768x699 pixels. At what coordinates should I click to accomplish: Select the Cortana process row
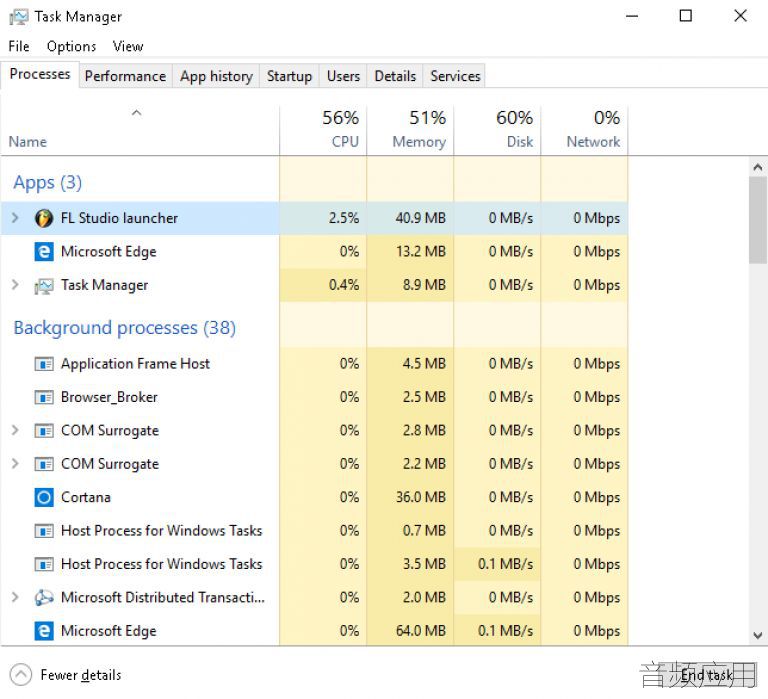point(314,498)
